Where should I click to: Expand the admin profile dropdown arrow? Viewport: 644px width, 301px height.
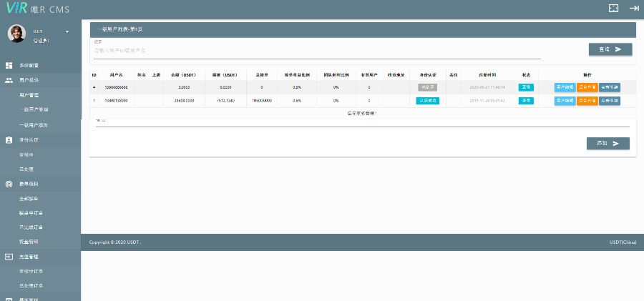[x=67, y=32]
